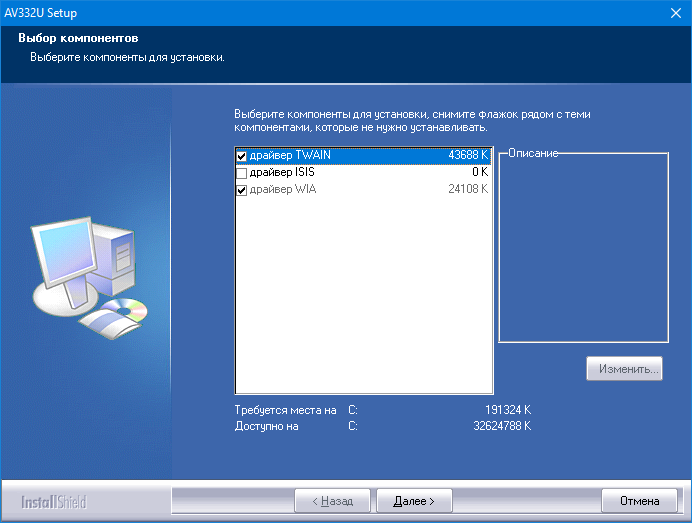Click the required space value 191324 K

(x=508, y=410)
